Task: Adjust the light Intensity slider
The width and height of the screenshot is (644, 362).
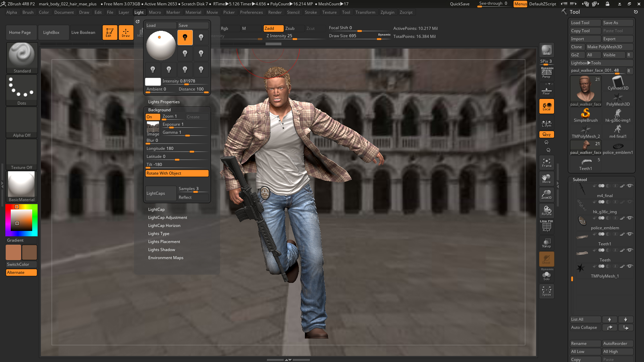Action: coord(185,81)
